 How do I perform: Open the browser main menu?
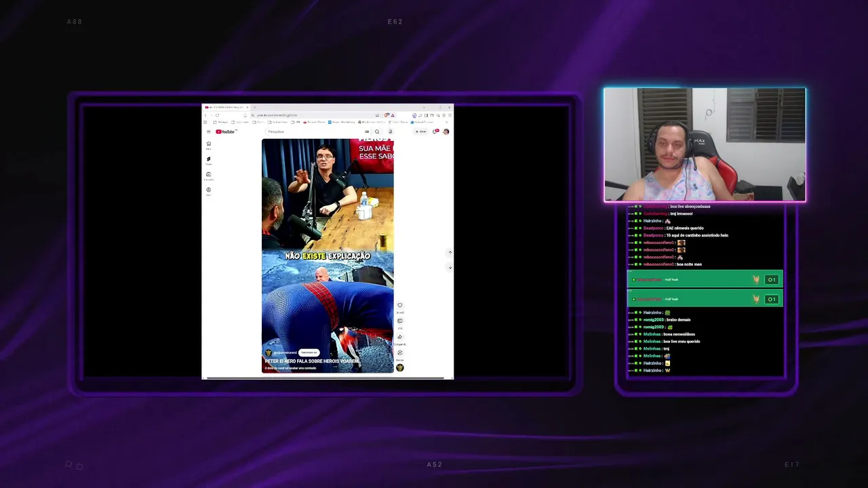point(449,115)
